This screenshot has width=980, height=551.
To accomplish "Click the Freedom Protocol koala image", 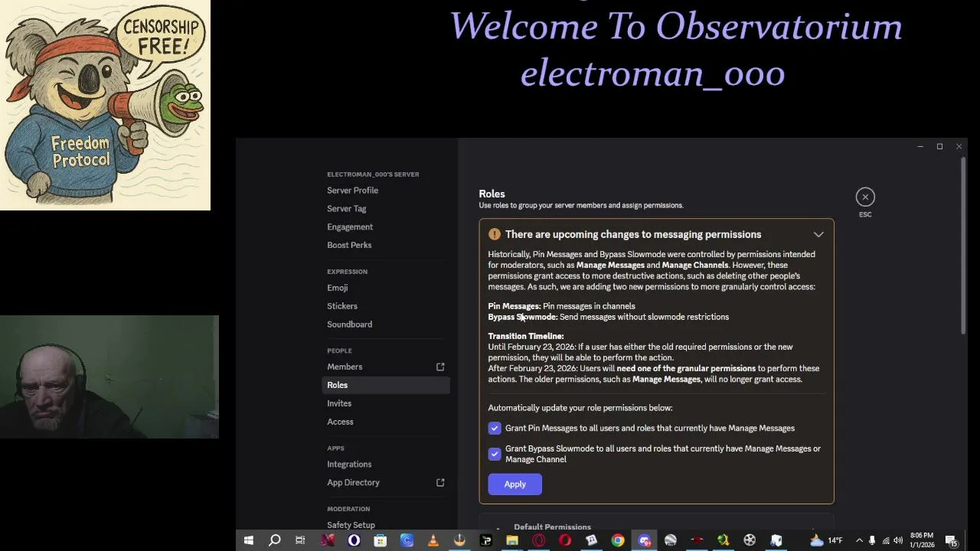I will point(105,105).
